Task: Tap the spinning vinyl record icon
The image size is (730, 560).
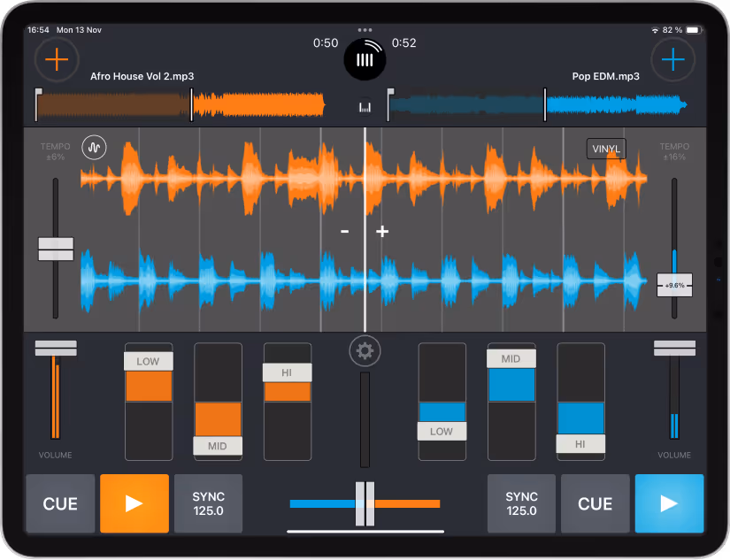Action: tap(365, 59)
